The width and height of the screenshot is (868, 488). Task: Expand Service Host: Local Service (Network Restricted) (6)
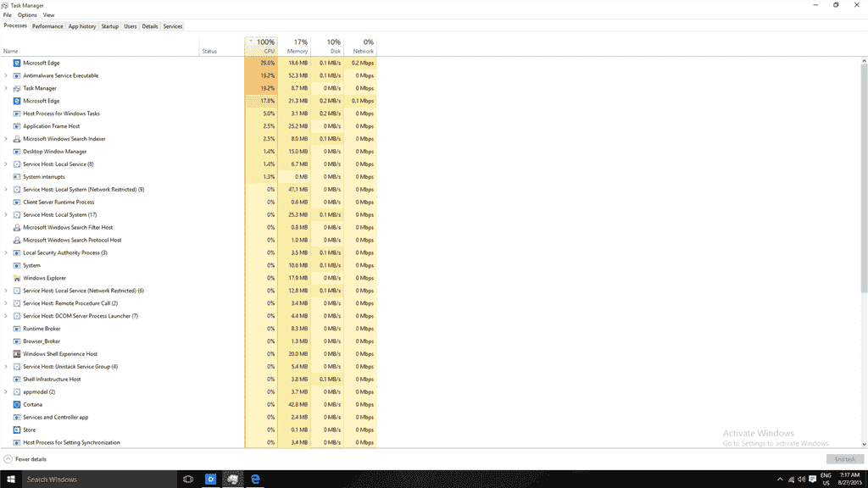6,291
